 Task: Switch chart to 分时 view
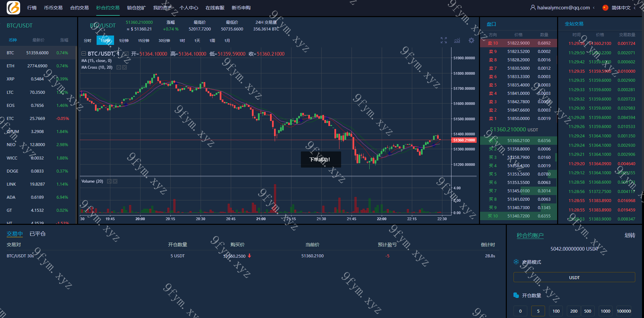(88, 41)
